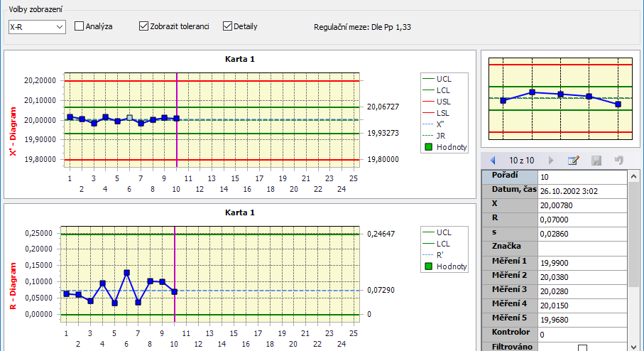Click the peak point 6 in R diagram
The height and width of the screenshot is (351, 644).
click(x=126, y=272)
